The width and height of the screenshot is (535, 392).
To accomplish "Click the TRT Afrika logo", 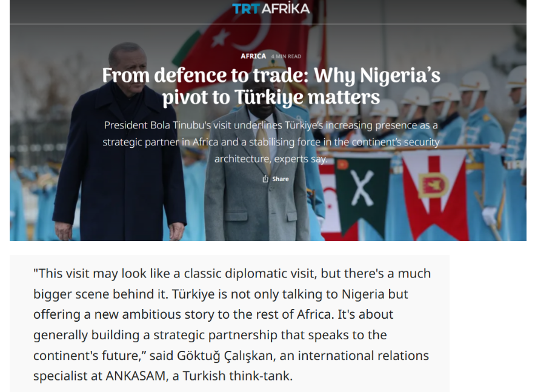I will (x=271, y=8).
